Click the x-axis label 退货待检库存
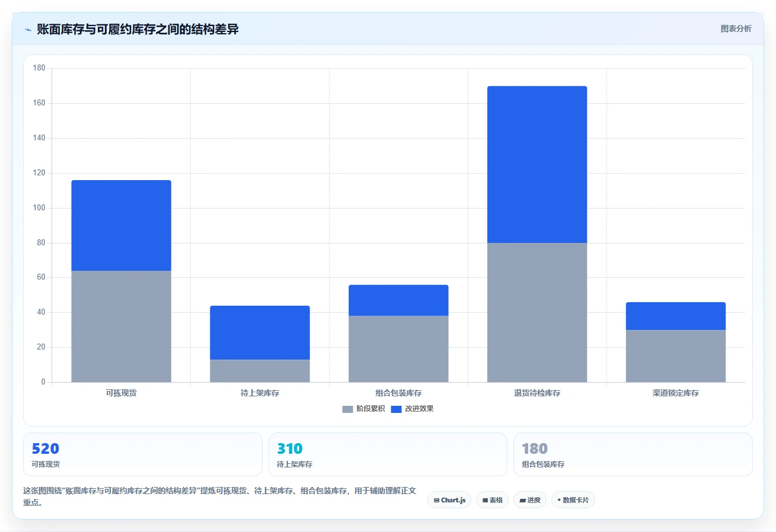This screenshot has width=776, height=532. tap(537, 393)
